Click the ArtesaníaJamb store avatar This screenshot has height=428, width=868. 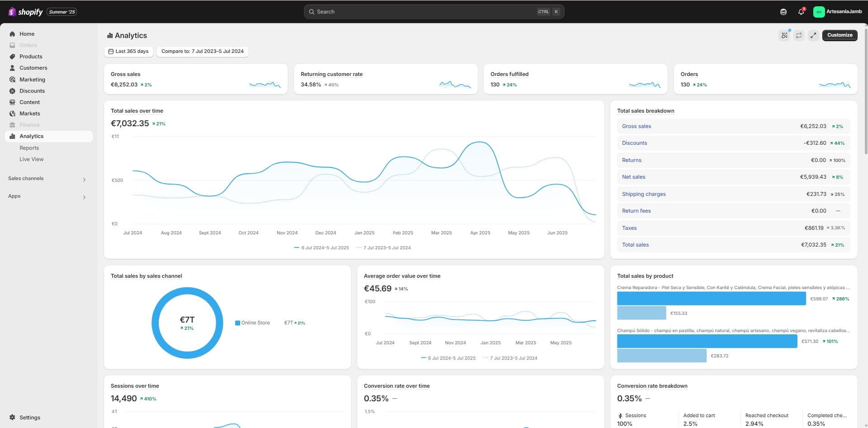(819, 12)
